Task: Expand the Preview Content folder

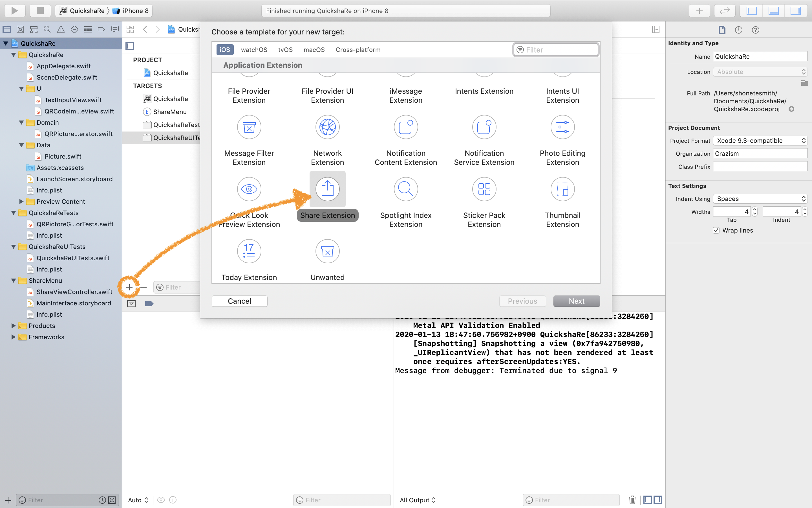Action: pos(21,202)
